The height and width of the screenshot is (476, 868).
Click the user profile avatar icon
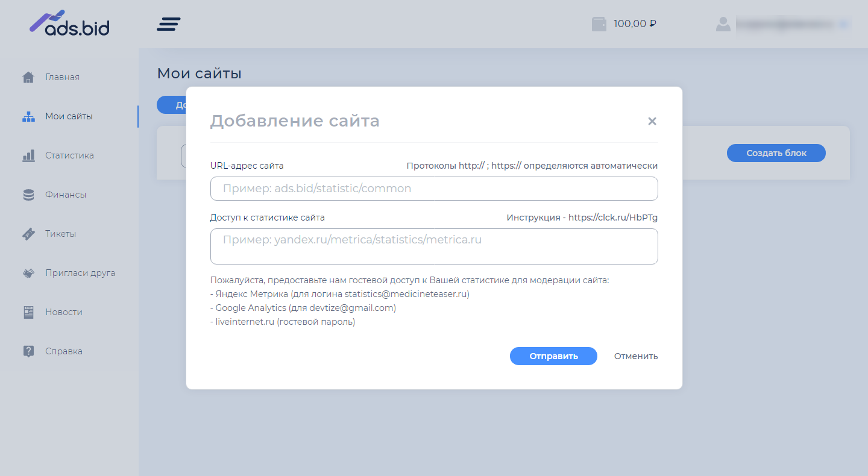point(723,24)
